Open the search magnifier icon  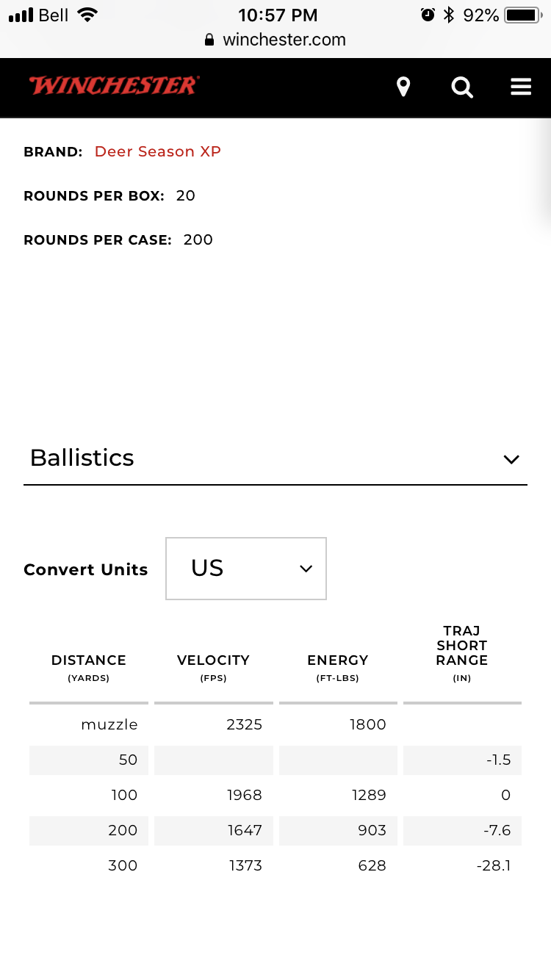462,87
